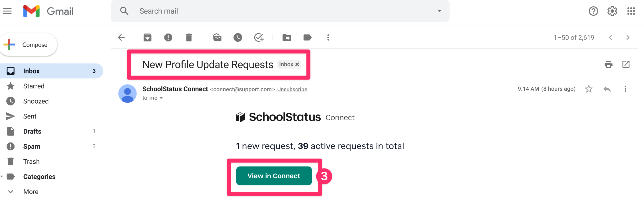The height and width of the screenshot is (214, 644).
Task: Mark email as unread
Action: [x=217, y=37]
